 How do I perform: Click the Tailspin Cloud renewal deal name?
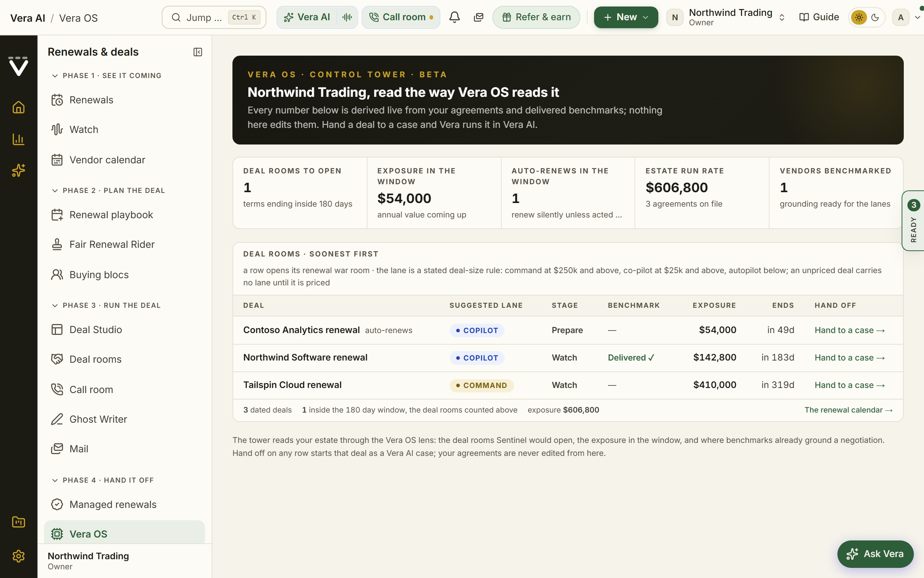click(x=292, y=385)
